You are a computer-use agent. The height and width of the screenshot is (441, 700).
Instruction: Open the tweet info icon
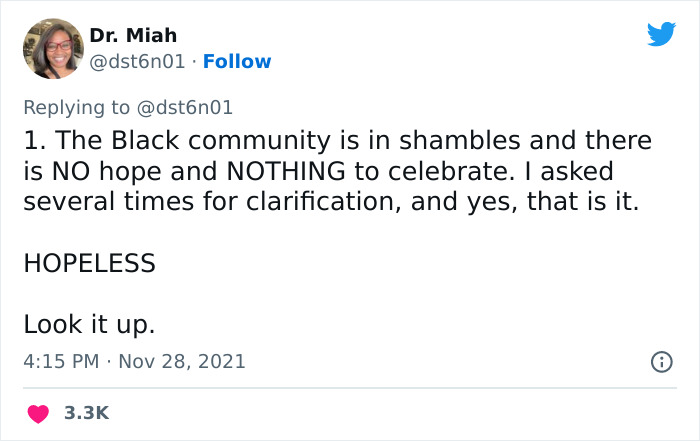click(x=661, y=361)
